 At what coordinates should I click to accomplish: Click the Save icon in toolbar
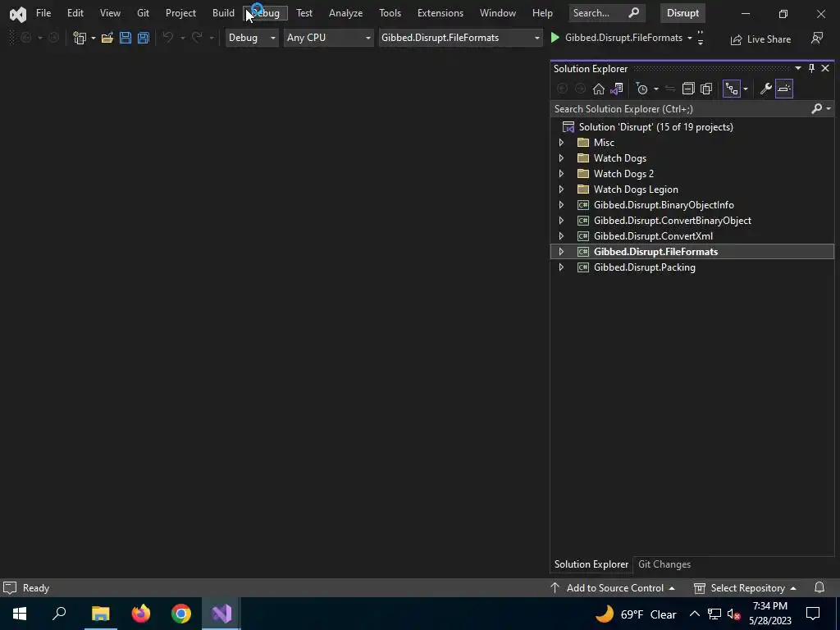click(126, 38)
